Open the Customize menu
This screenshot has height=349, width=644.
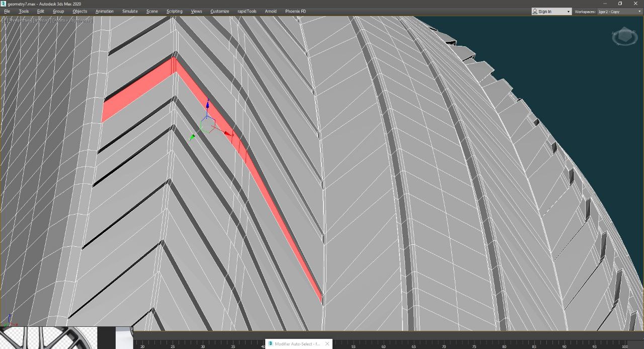click(220, 11)
